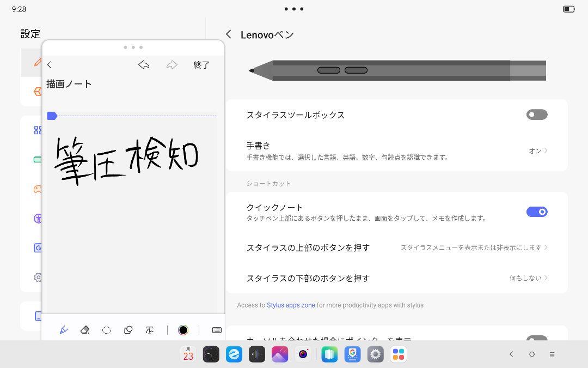Open the Stylus apps zone link
Image resolution: width=588 pixels, height=368 pixels.
(291, 305)
